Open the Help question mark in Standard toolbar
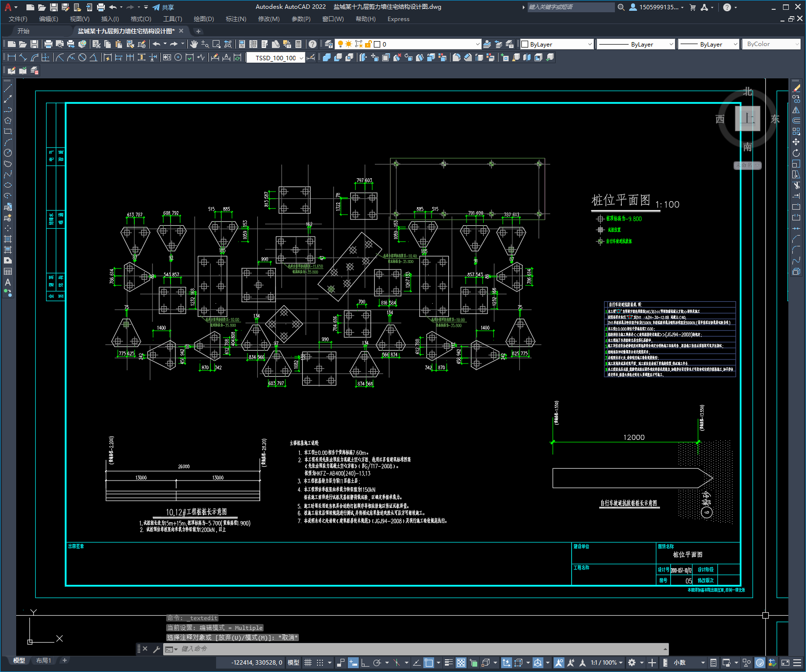This screenshot has width=806, height=672. coord(313,44)
